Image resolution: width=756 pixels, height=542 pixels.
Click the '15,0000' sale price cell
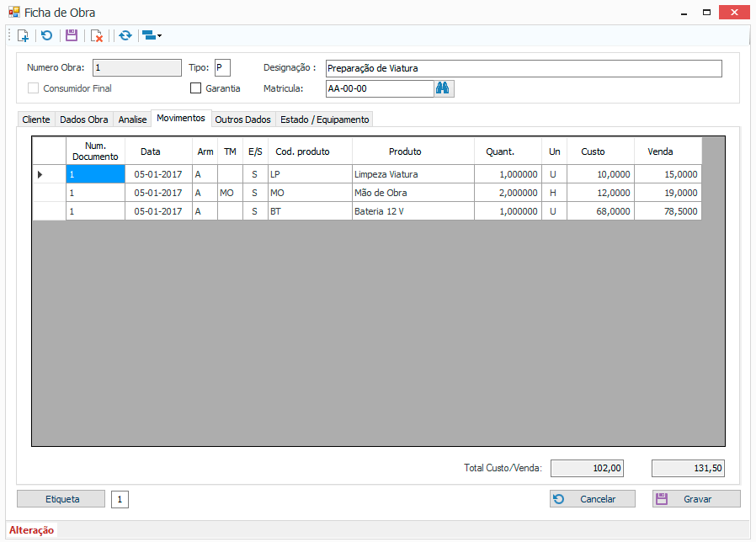click(x=668, y=174)
